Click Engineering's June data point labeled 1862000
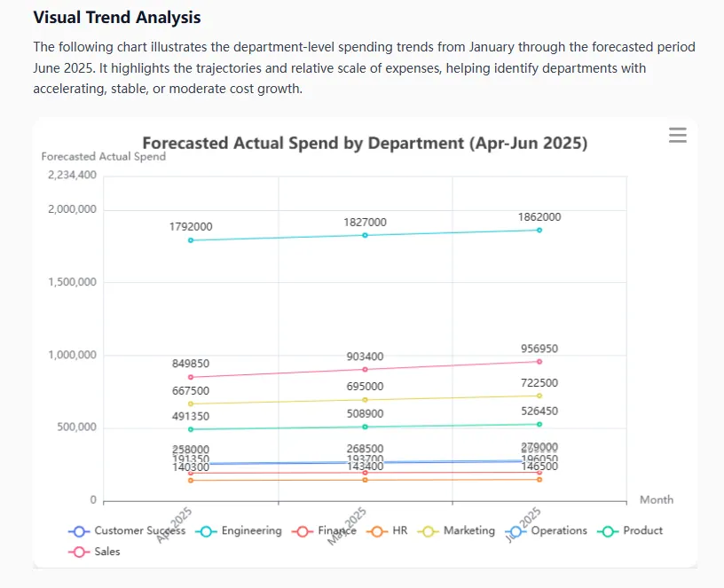 [539, 230]
